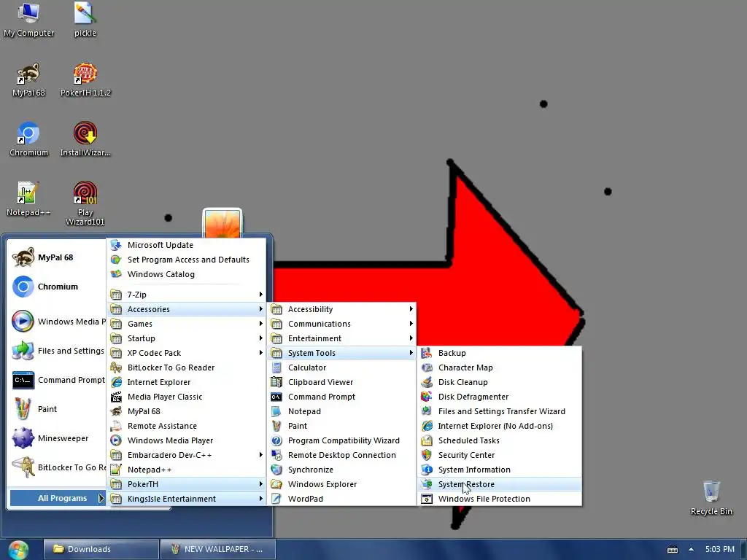This screenshot has width=747, height=560.
Task: Open Command Prompt in Accessories menu
Action: [x=341, y=397]
